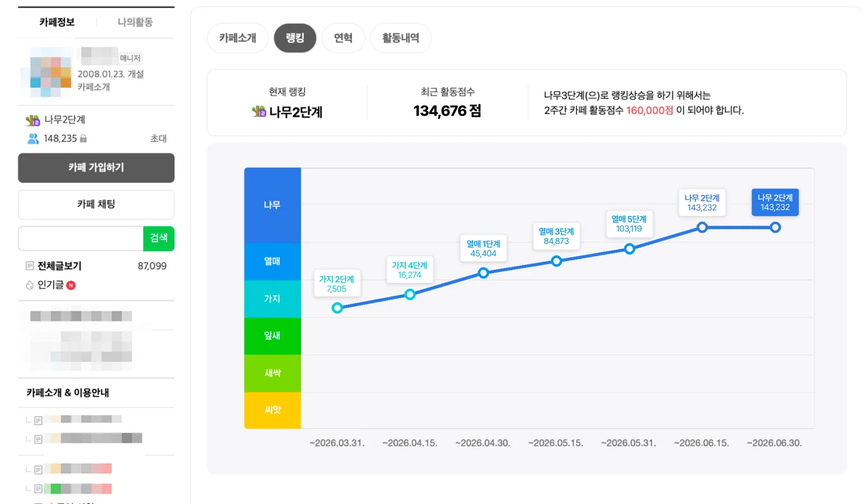
Task: Click the 카페 가입하기 button
Action: (96, 168)
